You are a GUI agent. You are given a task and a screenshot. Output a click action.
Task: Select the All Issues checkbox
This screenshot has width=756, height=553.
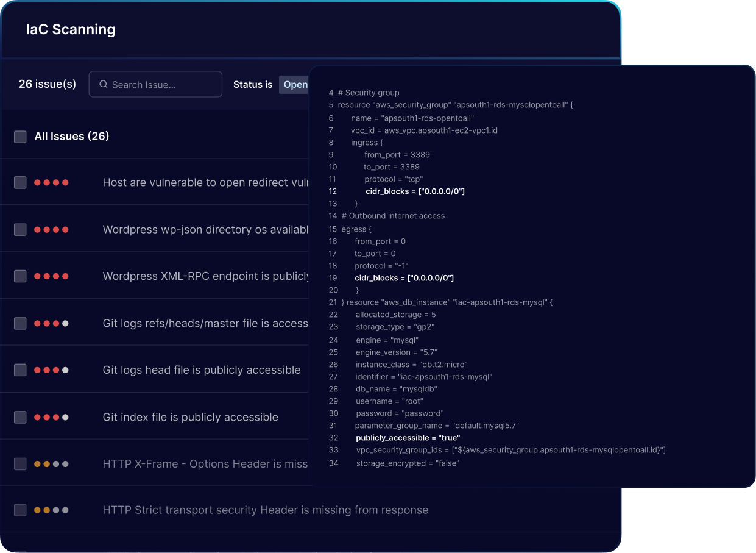point(20,137)
